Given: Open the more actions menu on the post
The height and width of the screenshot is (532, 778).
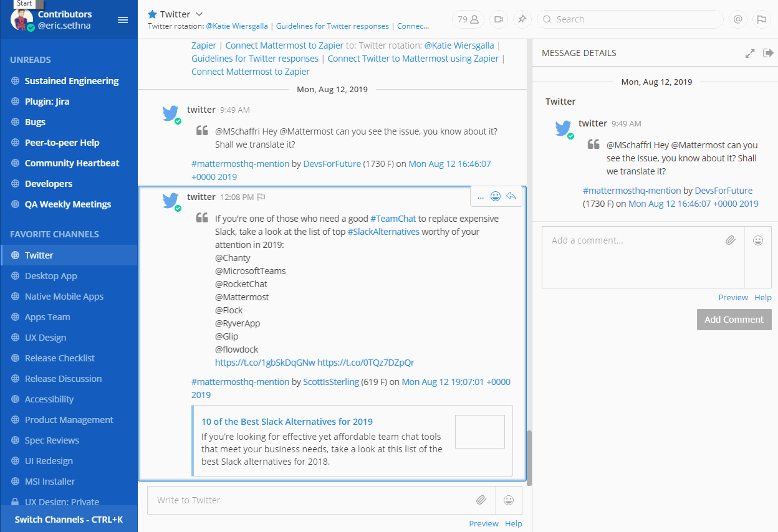Looking at the screenshot, I should 480,196.
